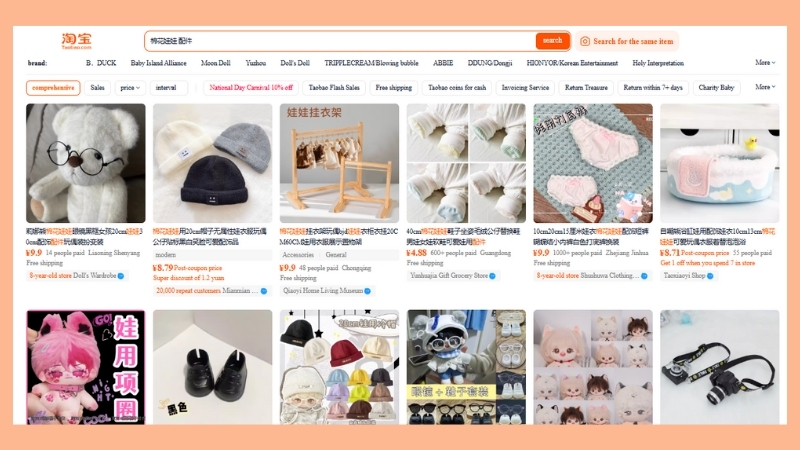
Task: Click the camera icon for same-item search
Action: 585,41
